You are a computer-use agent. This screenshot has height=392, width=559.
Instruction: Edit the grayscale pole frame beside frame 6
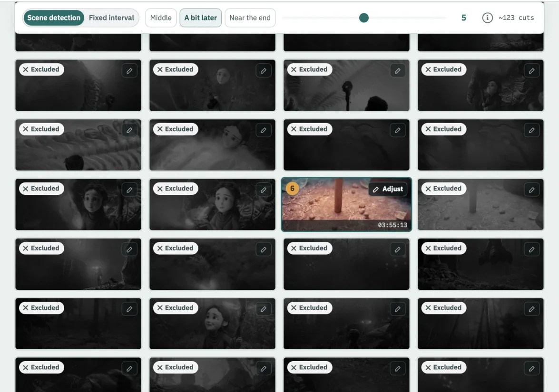(531, 190)
